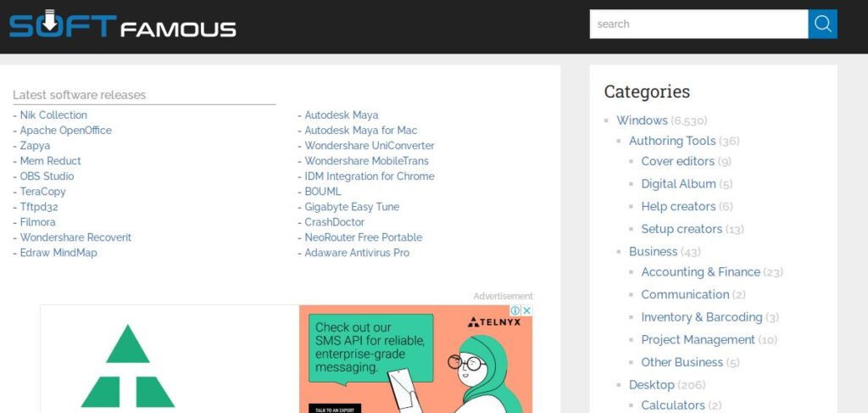This screenshot has width=868, height=413.
Task: Open the Business category
Action: [x=653, y=252]
